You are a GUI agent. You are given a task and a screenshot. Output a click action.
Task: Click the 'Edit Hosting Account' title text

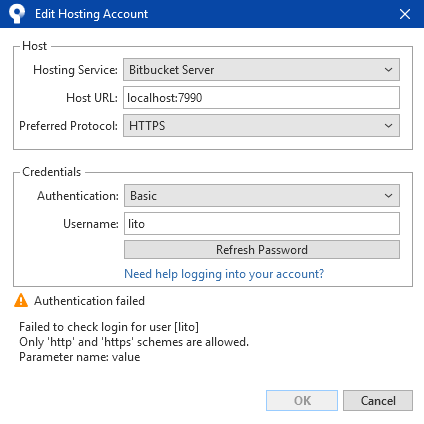[91, 14]
